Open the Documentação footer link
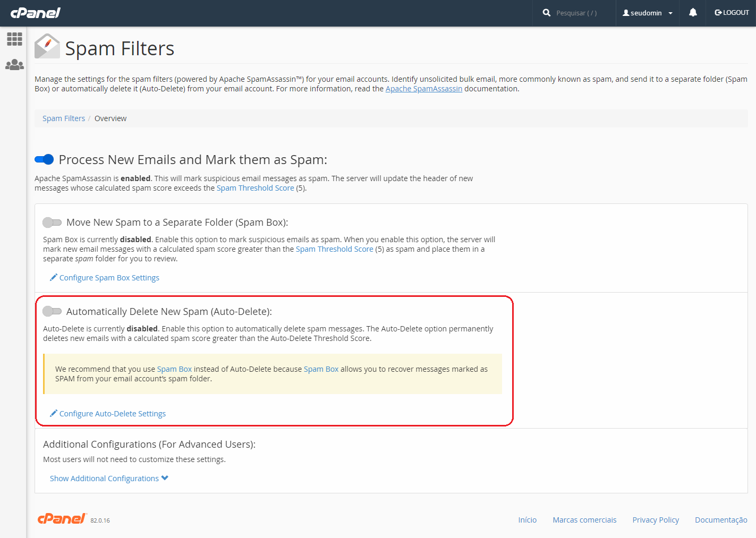The image size is (756, 538). click(x=721, y=520)
